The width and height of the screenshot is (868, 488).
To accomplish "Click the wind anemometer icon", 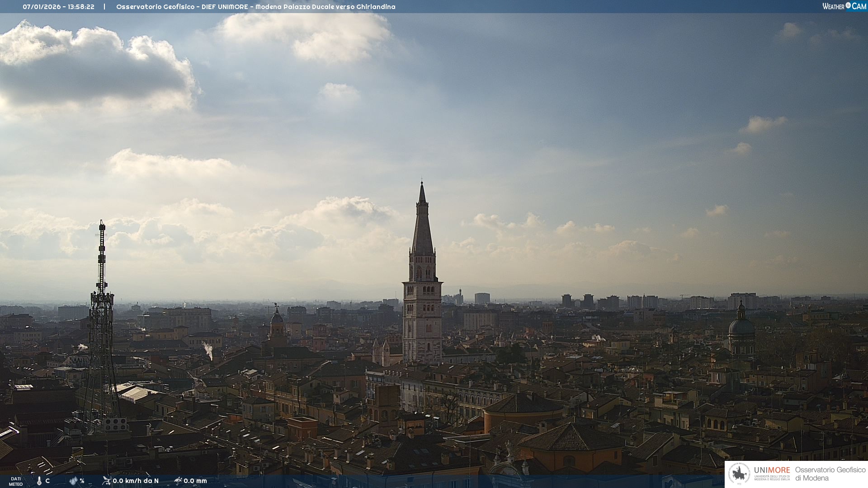I will tap(107, 480).
